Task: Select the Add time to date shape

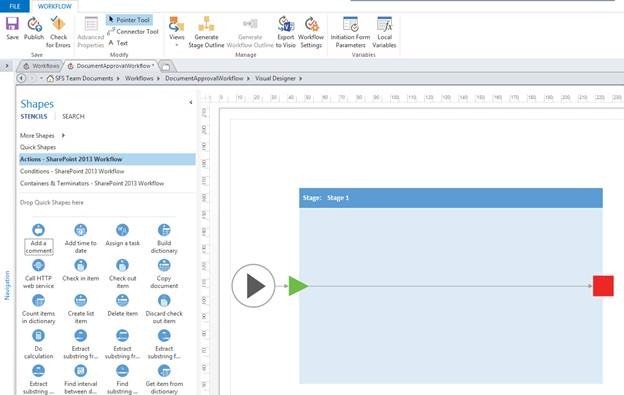Action: pyautogui.click(x=80, y=239)
